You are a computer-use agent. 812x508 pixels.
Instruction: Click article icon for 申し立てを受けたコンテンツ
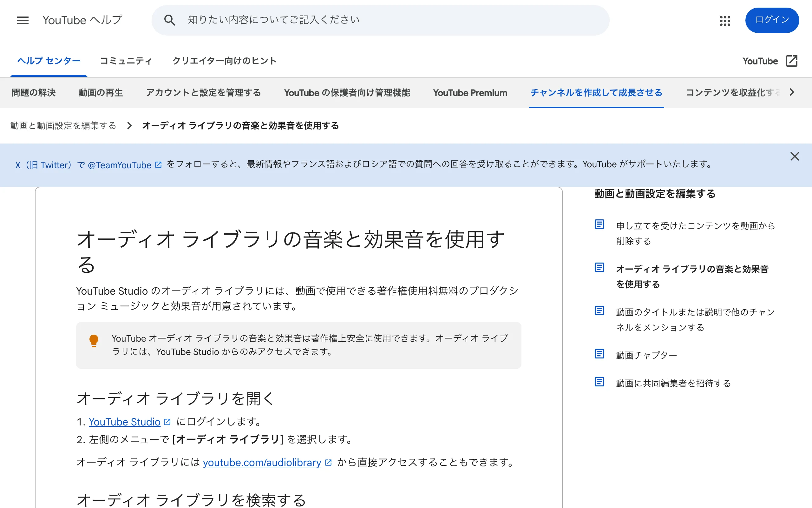599,224
